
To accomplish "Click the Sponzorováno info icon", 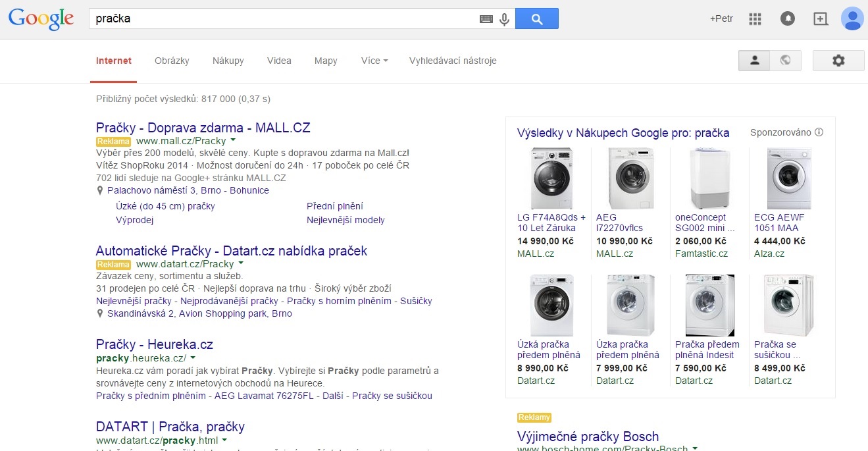I will (x=819, y=132).
